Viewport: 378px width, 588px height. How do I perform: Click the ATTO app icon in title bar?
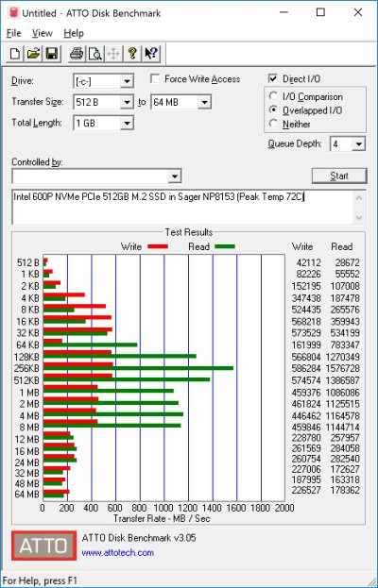[14, 13]
